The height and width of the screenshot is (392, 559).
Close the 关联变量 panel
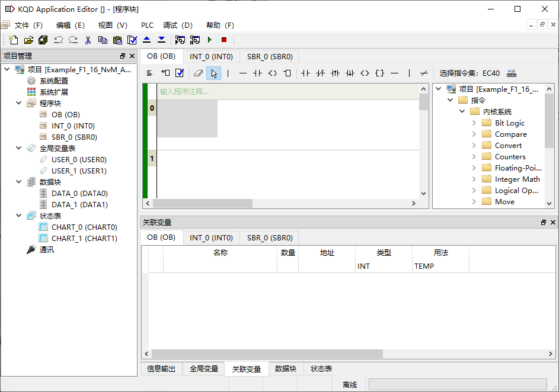click(553, 222)
